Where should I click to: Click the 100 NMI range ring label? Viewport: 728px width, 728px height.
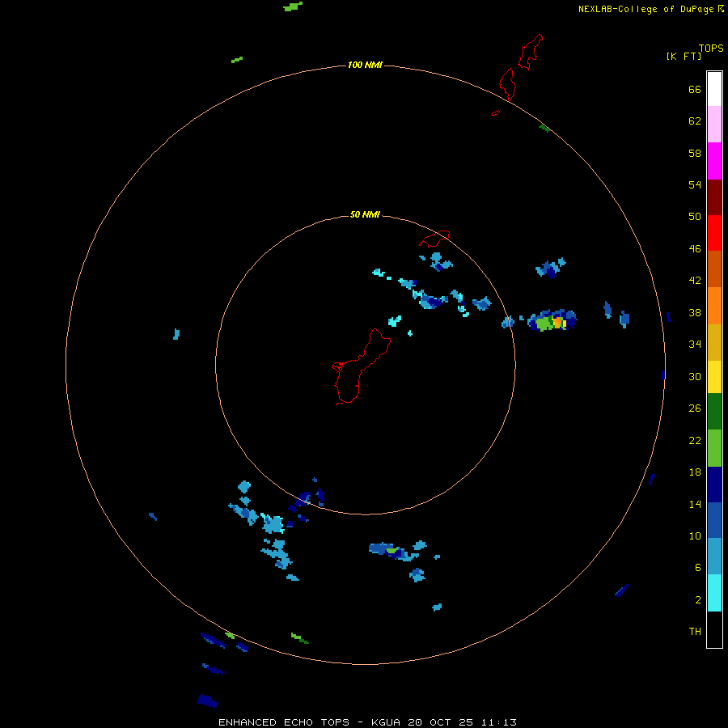pos(365,65)
